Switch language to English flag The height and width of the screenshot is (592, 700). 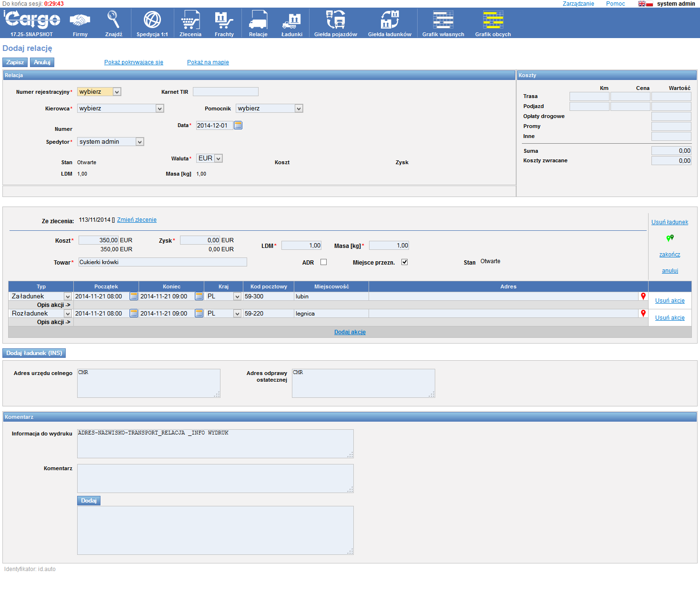[642, 4]
